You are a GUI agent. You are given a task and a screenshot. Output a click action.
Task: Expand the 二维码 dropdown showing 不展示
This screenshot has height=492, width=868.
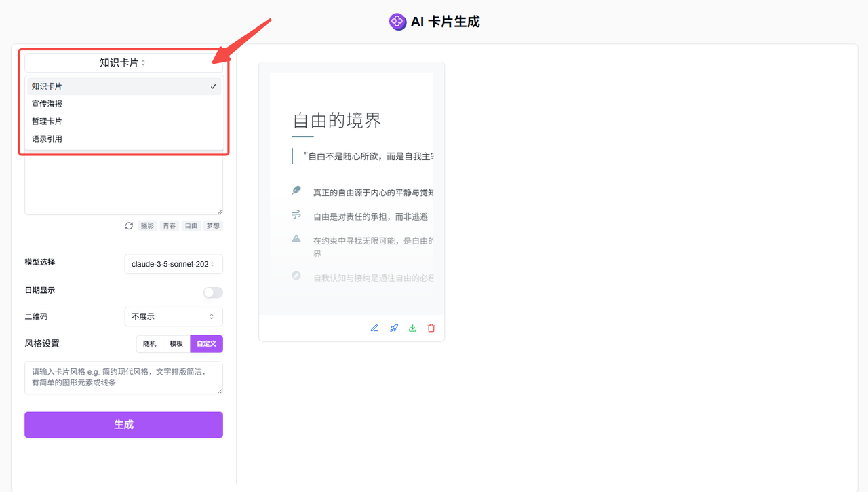coord(174,317)
